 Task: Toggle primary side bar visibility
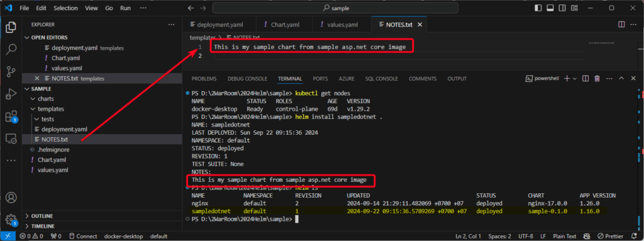(538, 8)
